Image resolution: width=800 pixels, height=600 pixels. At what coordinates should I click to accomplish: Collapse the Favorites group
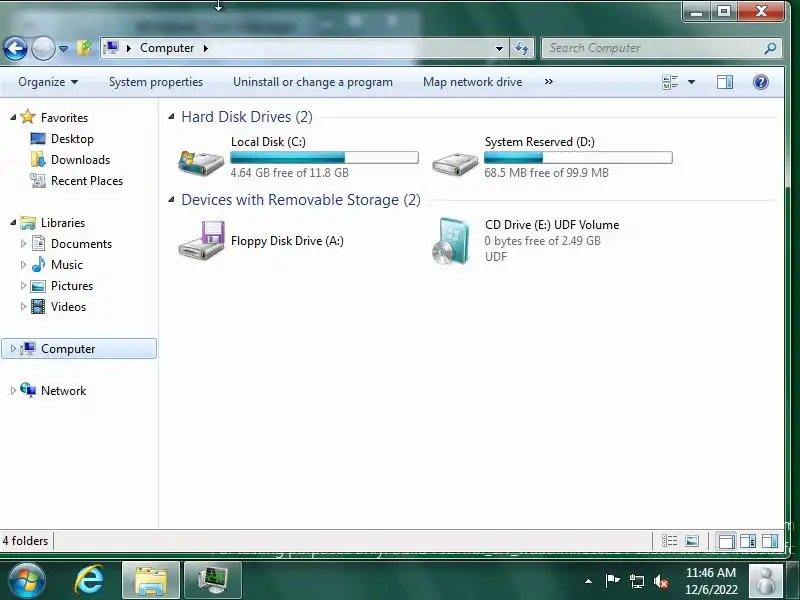[x=13, y=118]
